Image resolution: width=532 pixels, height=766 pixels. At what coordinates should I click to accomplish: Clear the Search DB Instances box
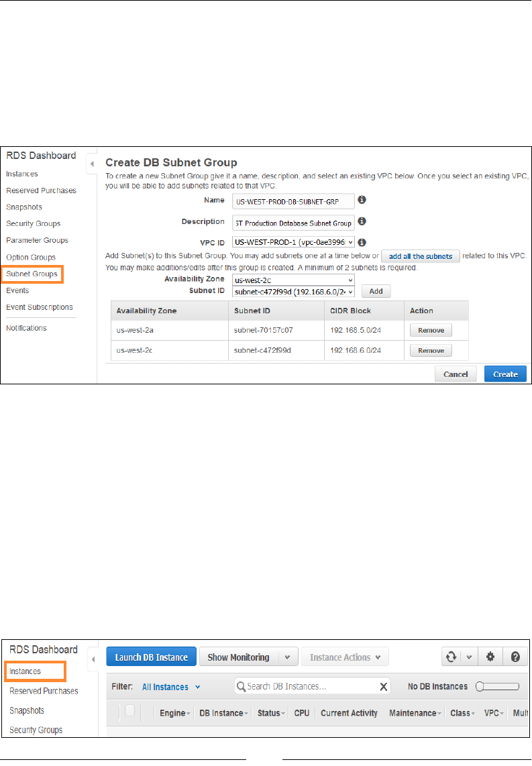pos(384,687)
